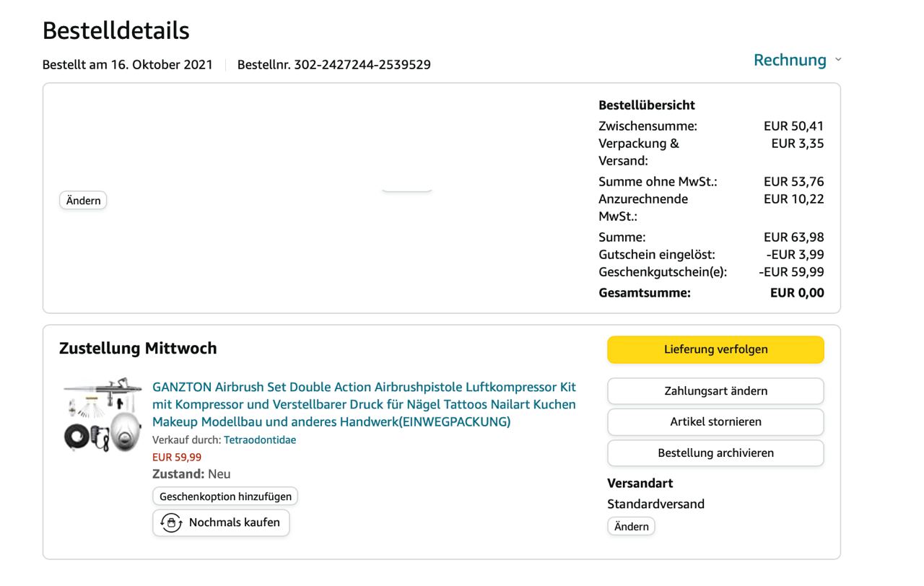This screenshot has width=924, height=586.
Task: Cancel the item via Artikel stornieren
Action: click(x=715, y=422)
